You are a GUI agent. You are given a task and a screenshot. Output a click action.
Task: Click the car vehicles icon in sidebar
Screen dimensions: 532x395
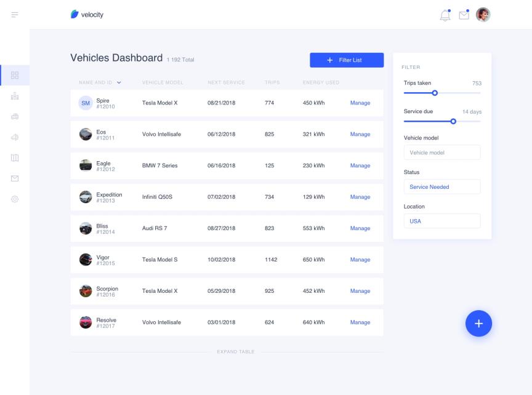click(x=15, y=117)
